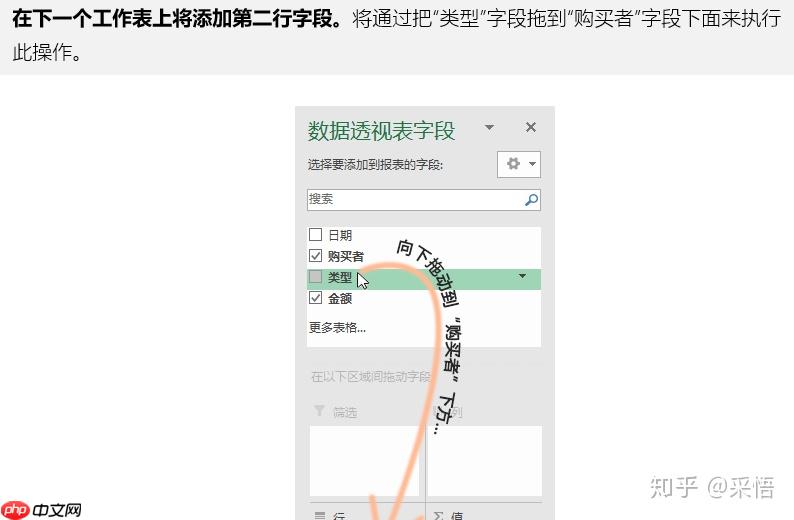The image size is (794, 520).
Task: Uncheck the 金额 field checkbox
Action: [315, 298]
